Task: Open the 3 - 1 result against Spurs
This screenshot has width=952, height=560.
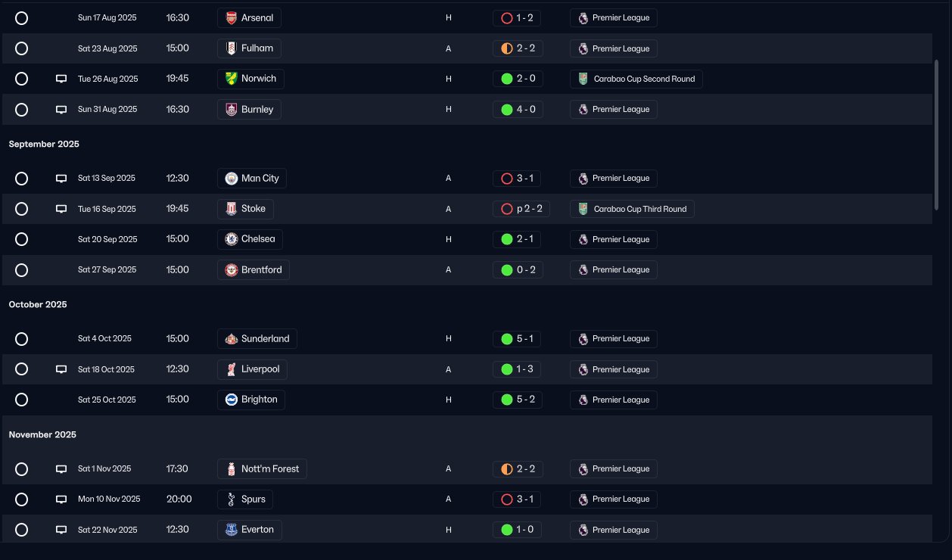Action: click(x=517, y=499)
